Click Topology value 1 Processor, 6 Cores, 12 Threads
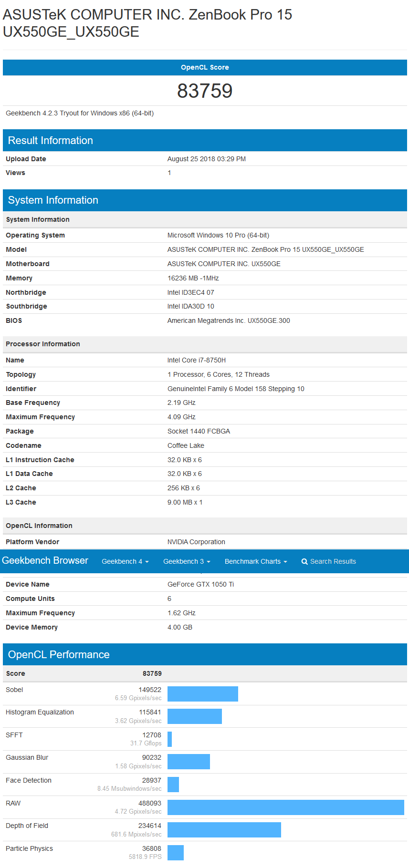409x868 pixels. coord(219,374)
